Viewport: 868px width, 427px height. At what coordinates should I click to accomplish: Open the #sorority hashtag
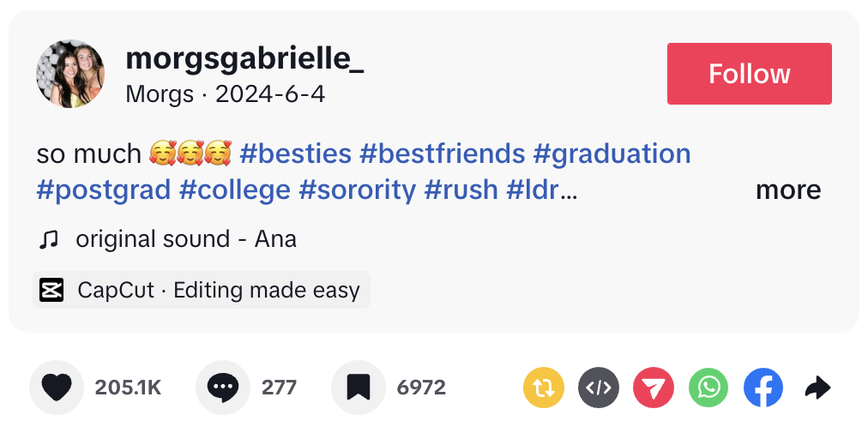[x=357, y=189]
